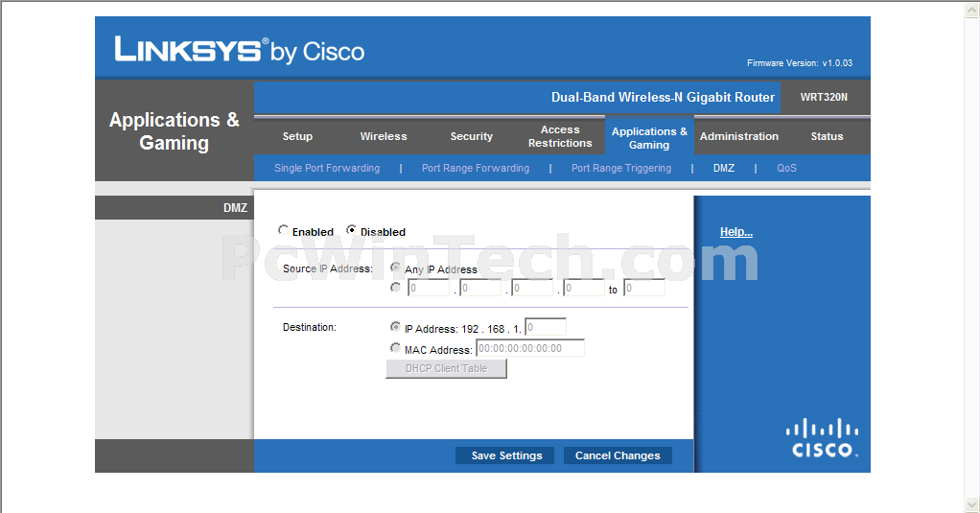
Task: Select destination IP Address radio button
Action: click(x=395, y=327)
